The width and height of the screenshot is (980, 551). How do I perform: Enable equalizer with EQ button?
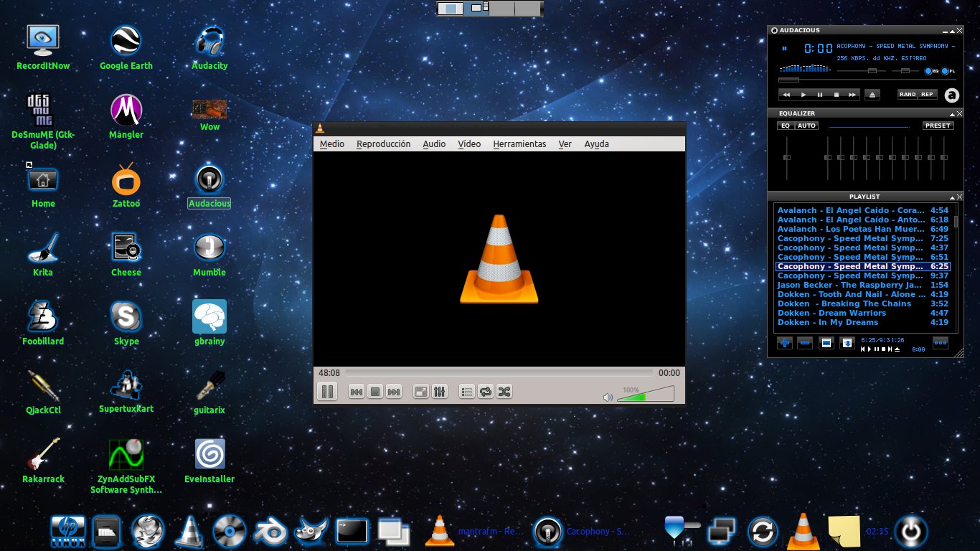tap(786, 126)
